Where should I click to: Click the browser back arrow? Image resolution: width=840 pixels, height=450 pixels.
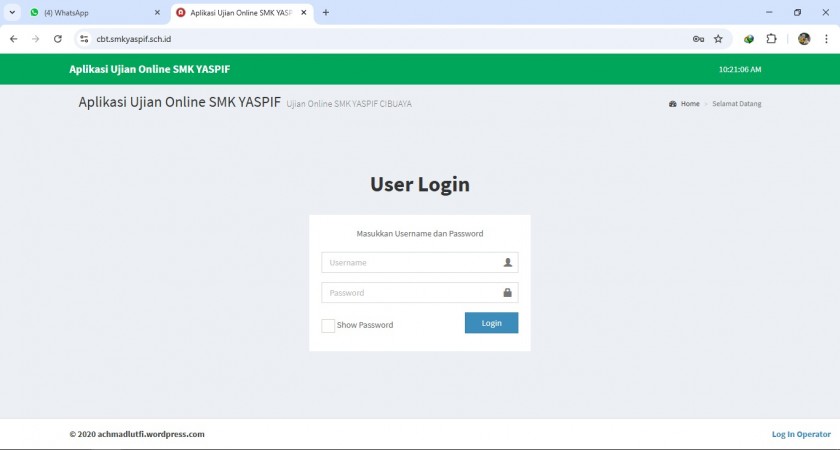click(14, 39)
